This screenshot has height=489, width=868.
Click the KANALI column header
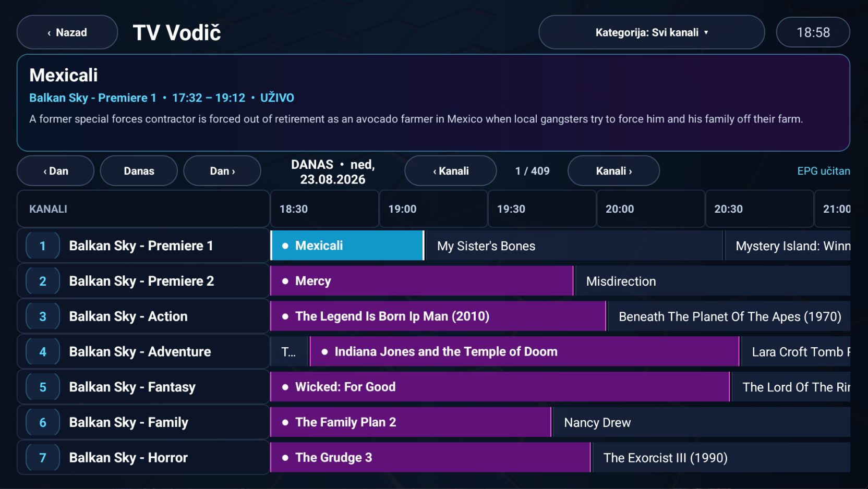(x=143, y=209)
